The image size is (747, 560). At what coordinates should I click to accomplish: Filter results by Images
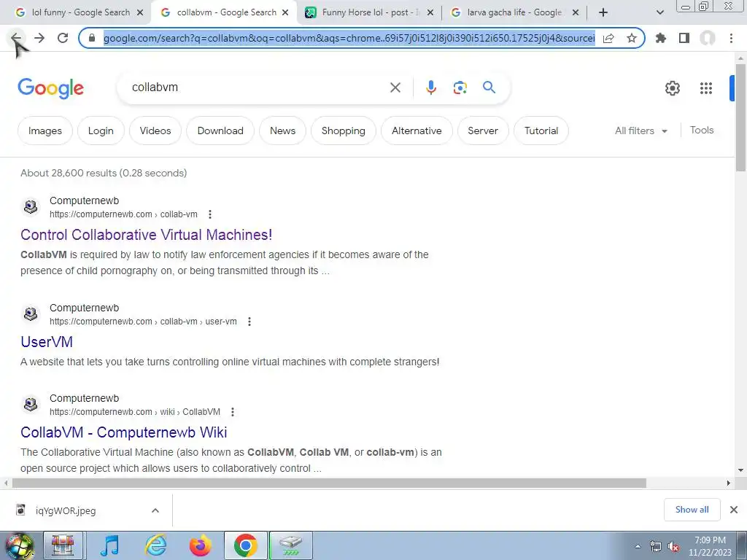point(45,131)
